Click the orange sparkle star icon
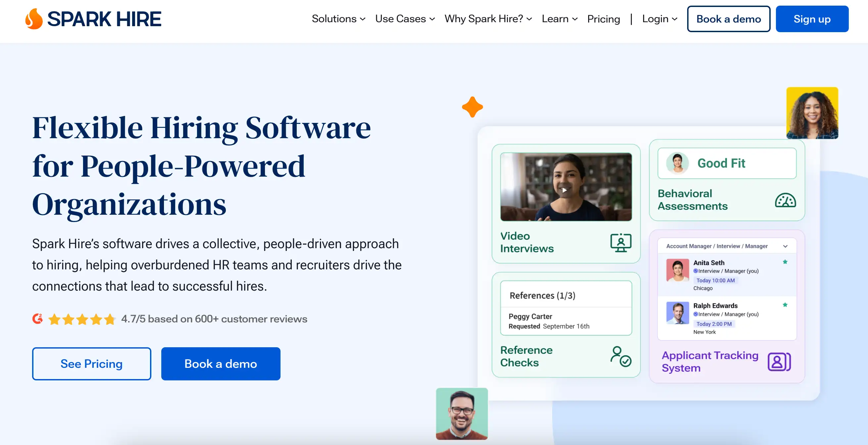868x445 pixels. [x=472, y=107]
